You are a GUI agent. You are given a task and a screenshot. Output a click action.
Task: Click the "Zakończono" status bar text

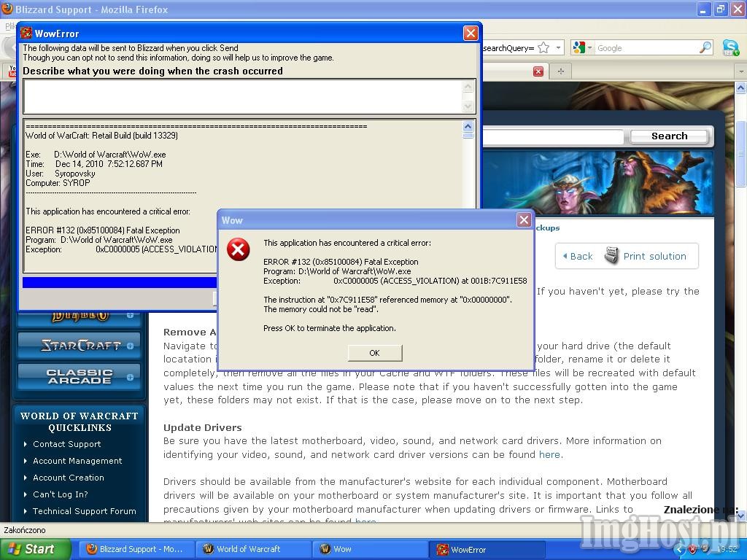[25, 530]
